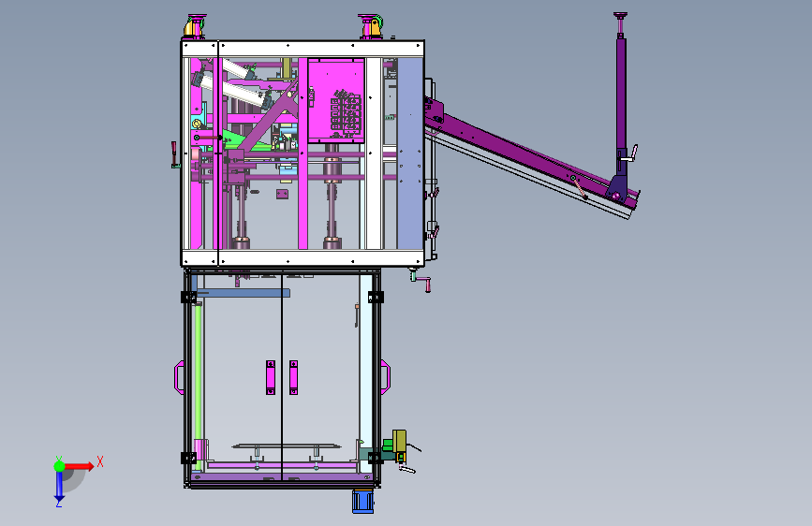The width and height of the screenshot is (812, 526).
Task: Pick the pink side handle on cabinet's right edge
Action: pyautogui.click(x=385, y=377)
